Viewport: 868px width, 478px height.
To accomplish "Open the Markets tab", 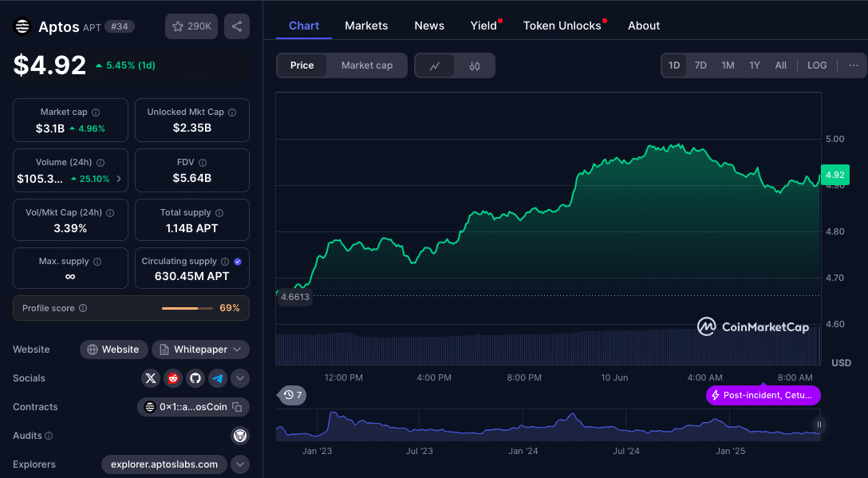I will pyautogui.click(x=366, y=26).
